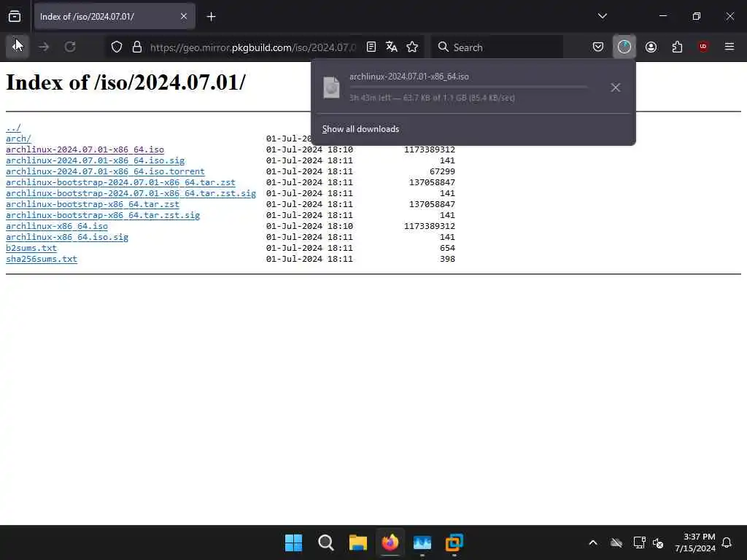This screenshot has width=747, height=560.
Task: Click the downloading file icon in the downloads panel
Action: [x=332, y=87]
